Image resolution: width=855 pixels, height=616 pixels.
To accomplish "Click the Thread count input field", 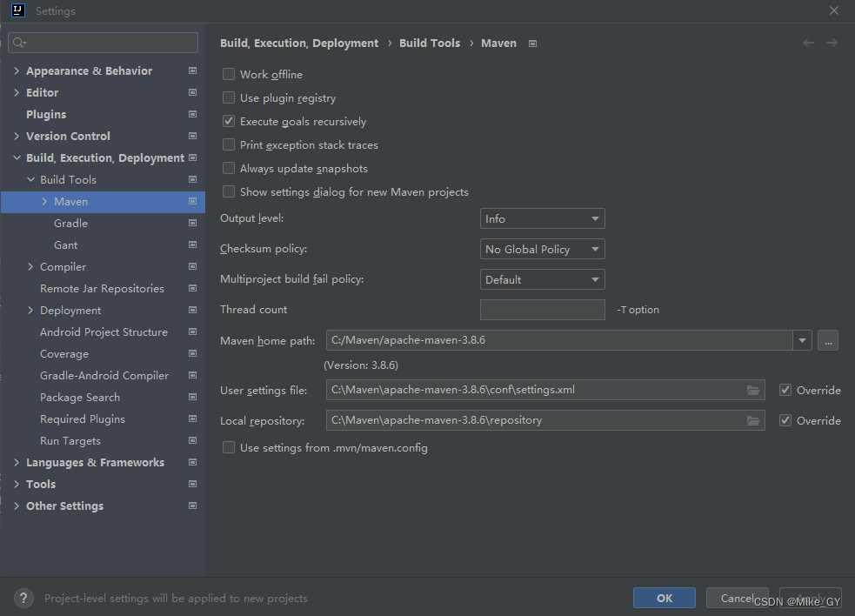I will 542,310.
